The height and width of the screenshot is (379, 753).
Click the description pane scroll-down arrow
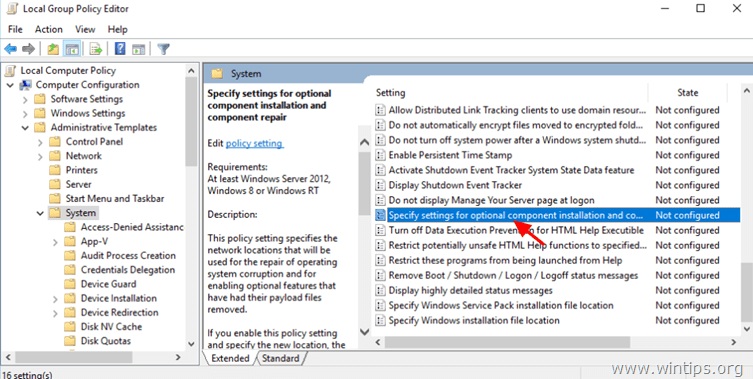(x=364, y=331)
